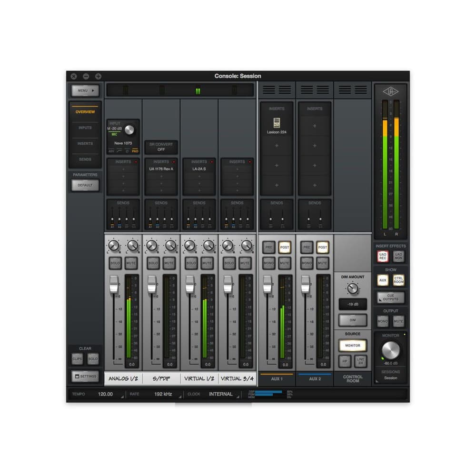Open the sample RATE 192 kHz menu
The height and width of the screenshot is (476, 476).
[163, 394]
